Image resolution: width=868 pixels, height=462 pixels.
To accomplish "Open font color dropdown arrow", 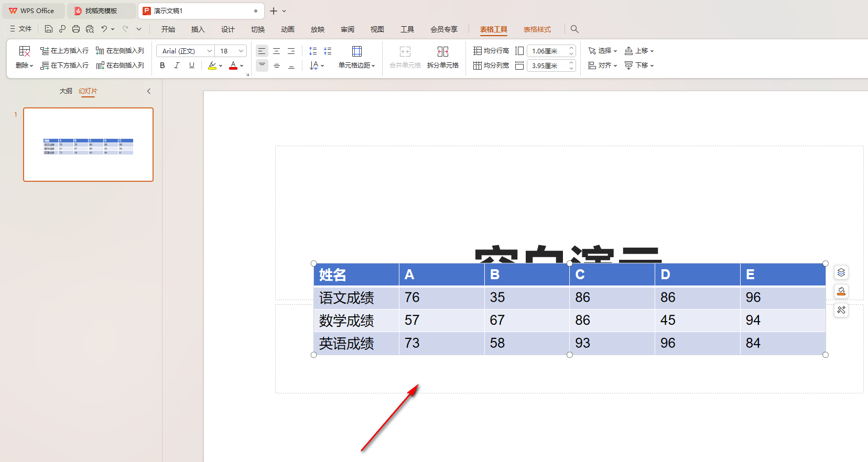I will pyautogui.click(x=242, y=66).
